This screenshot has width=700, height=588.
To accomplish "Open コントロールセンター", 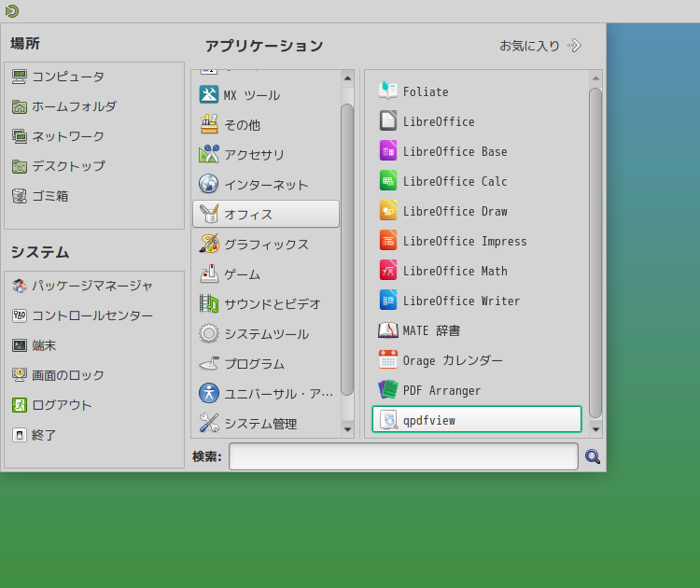I will [82, 315].
